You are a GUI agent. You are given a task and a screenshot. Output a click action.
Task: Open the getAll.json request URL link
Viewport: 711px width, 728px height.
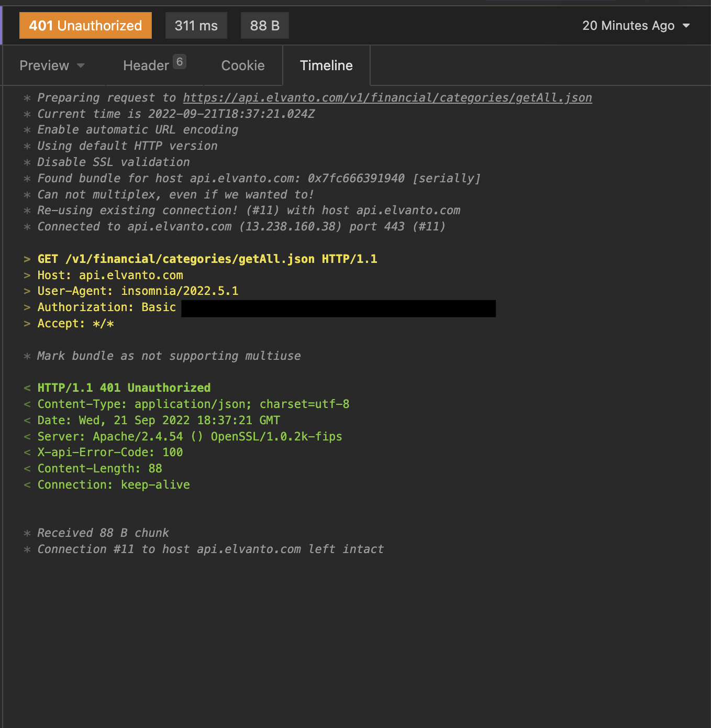(x=387, y=97)
